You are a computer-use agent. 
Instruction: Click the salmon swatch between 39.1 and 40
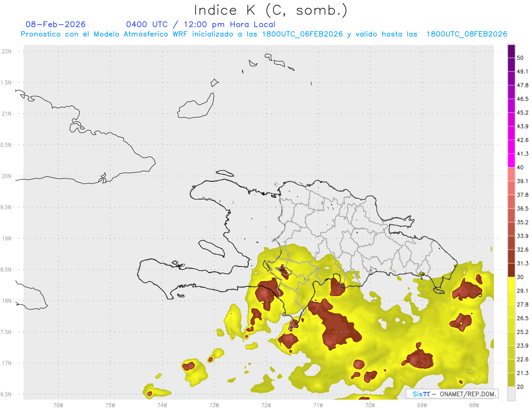click(x=511, y=174)
